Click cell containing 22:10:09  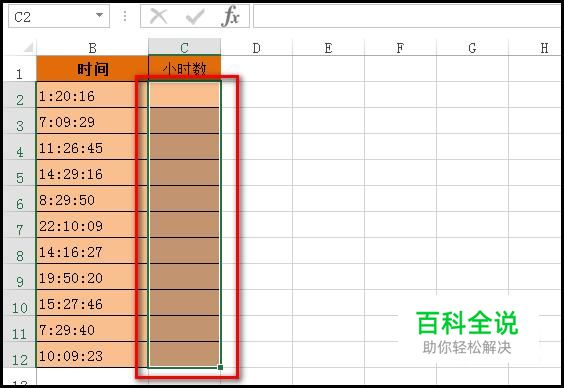pyautogui.click(x=92, y=224)
